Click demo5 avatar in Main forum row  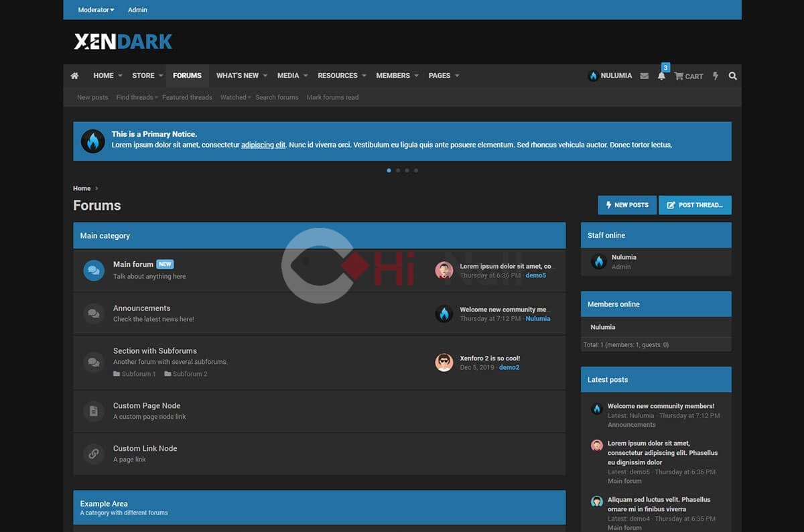pos(444,271)
